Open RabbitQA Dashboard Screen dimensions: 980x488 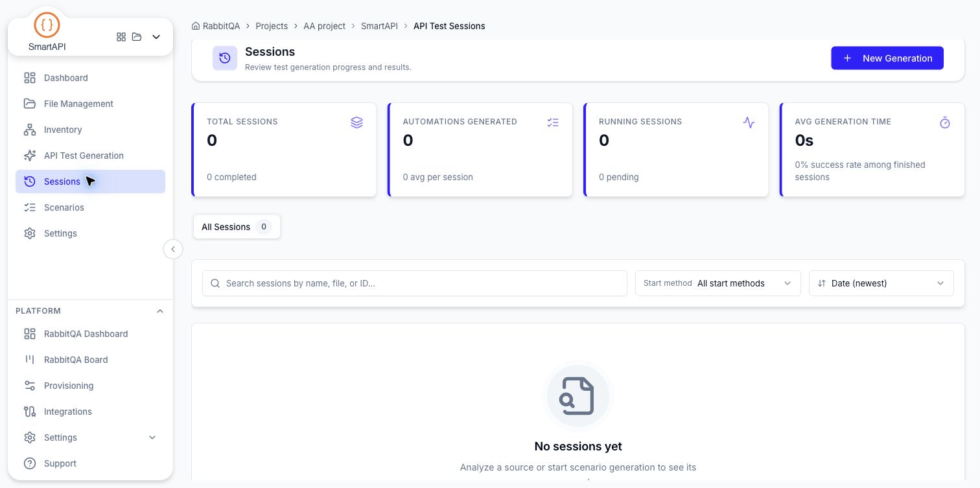pos(90,334)
